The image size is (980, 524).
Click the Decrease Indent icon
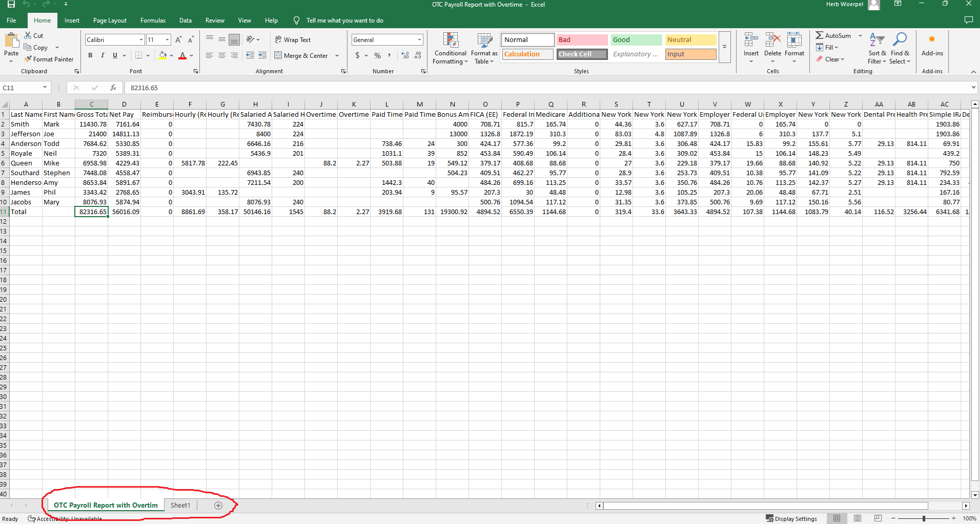coord(250,55)
